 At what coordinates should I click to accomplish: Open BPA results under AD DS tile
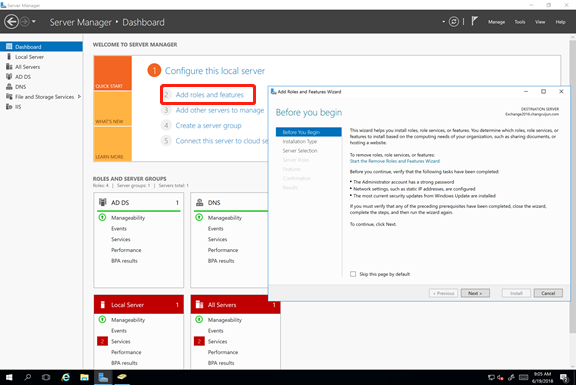pos(124,261)
